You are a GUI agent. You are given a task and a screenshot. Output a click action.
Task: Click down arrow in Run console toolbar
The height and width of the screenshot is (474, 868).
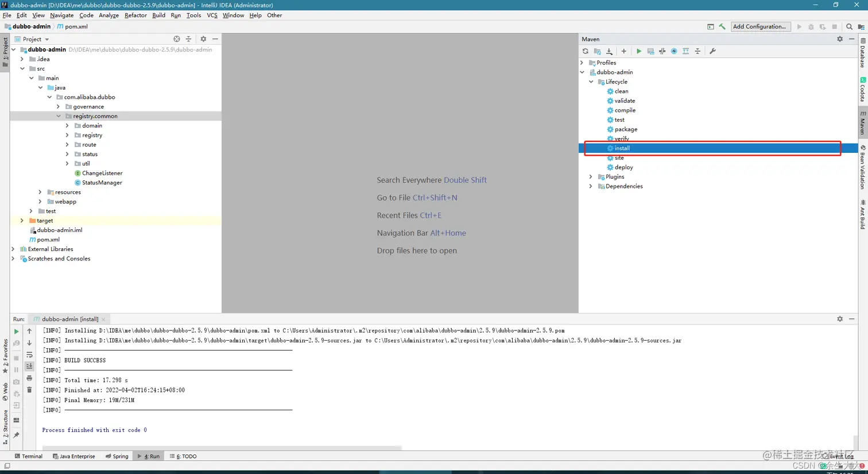coord(29,343)
